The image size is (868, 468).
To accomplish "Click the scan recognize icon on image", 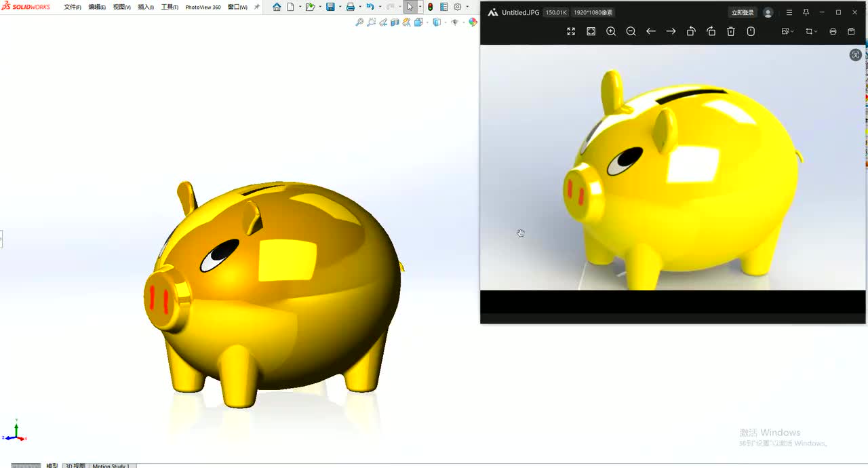I will [x=855, y=55].
